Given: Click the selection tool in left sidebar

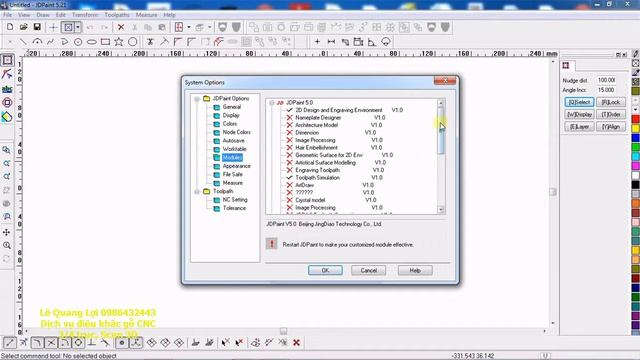Looking at the screenshot, I should point(7,60).
